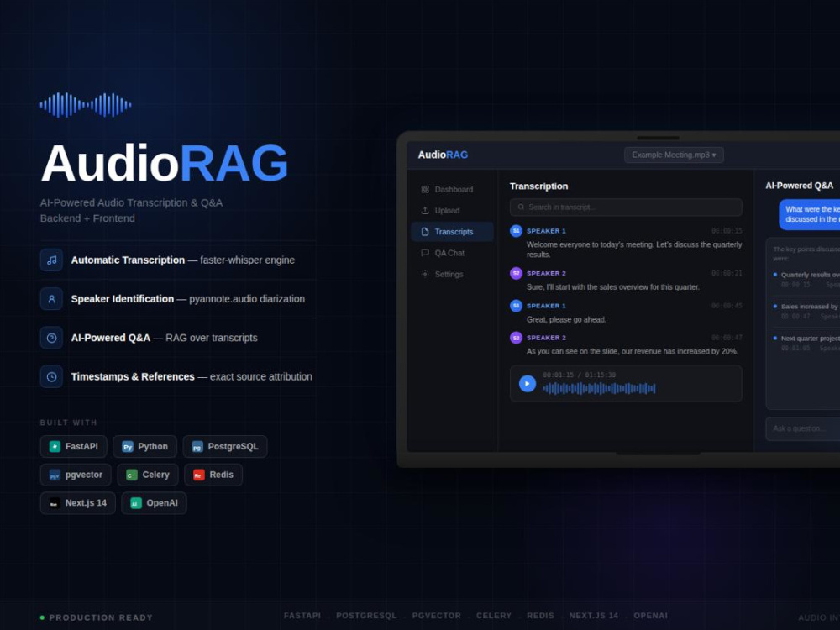Click the PRODUCTION READY footer text

[x=101, y=617]
